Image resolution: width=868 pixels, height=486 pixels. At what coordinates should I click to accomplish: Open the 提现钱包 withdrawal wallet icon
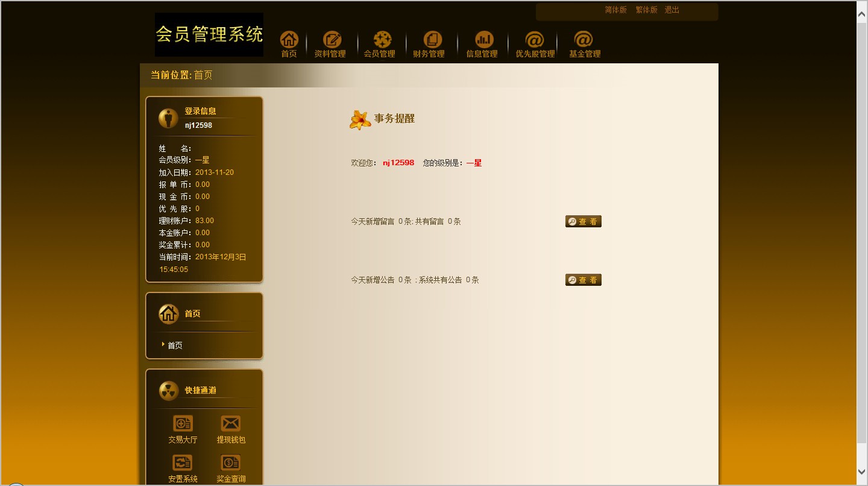[230, 424]
